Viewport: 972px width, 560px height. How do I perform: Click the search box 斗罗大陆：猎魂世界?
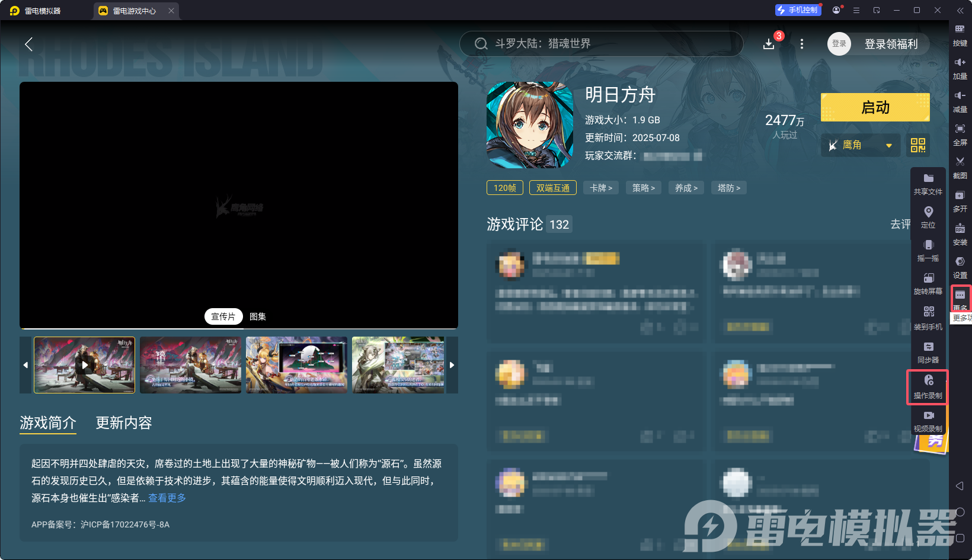[602, 44]
